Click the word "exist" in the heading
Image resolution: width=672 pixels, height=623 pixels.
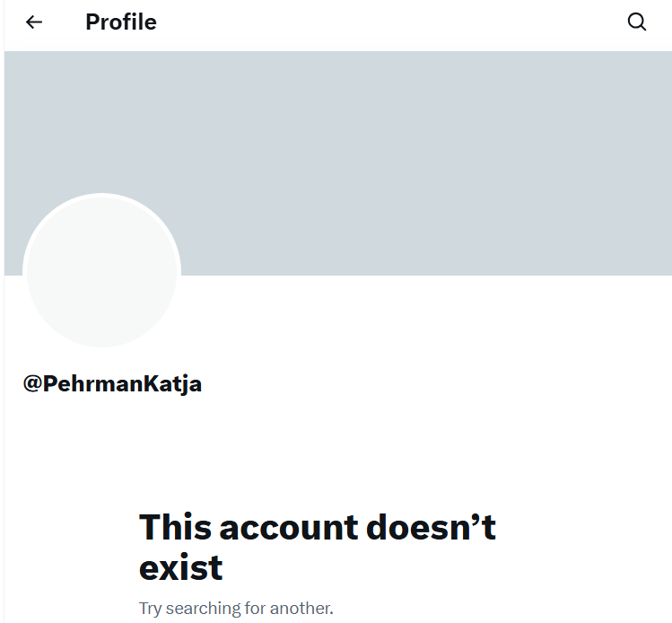click(x=181, y=567)
